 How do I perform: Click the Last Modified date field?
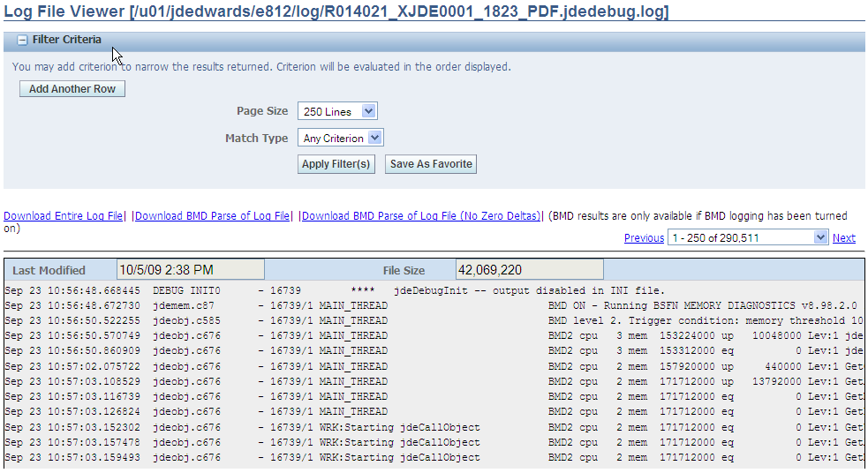191,270
